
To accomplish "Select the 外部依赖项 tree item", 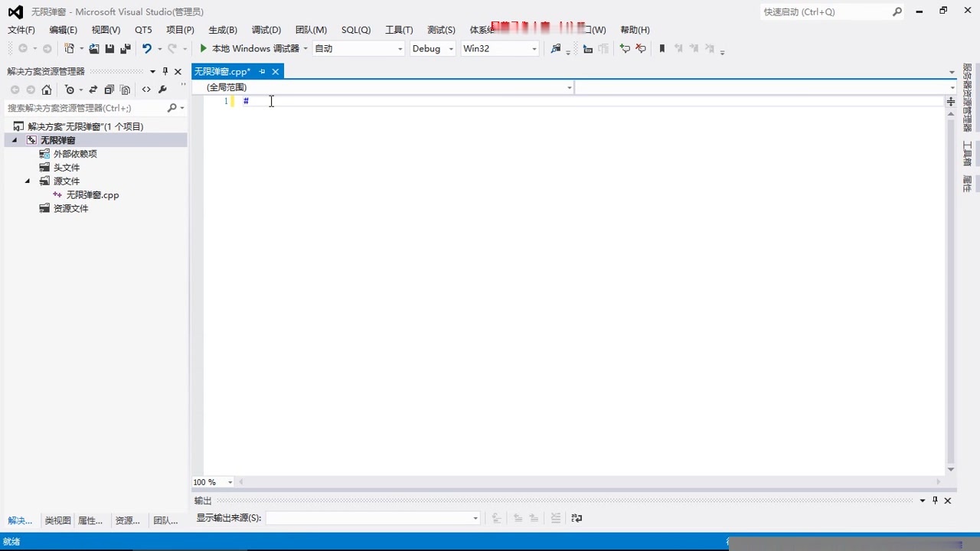I will (75, 154).
